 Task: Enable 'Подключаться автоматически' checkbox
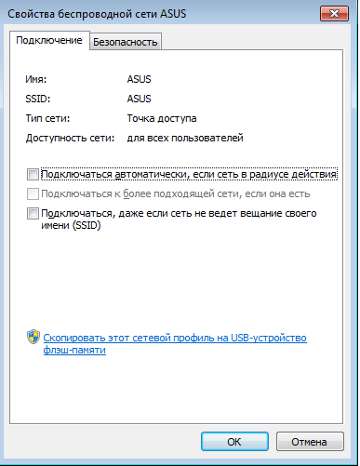point(33,174)
